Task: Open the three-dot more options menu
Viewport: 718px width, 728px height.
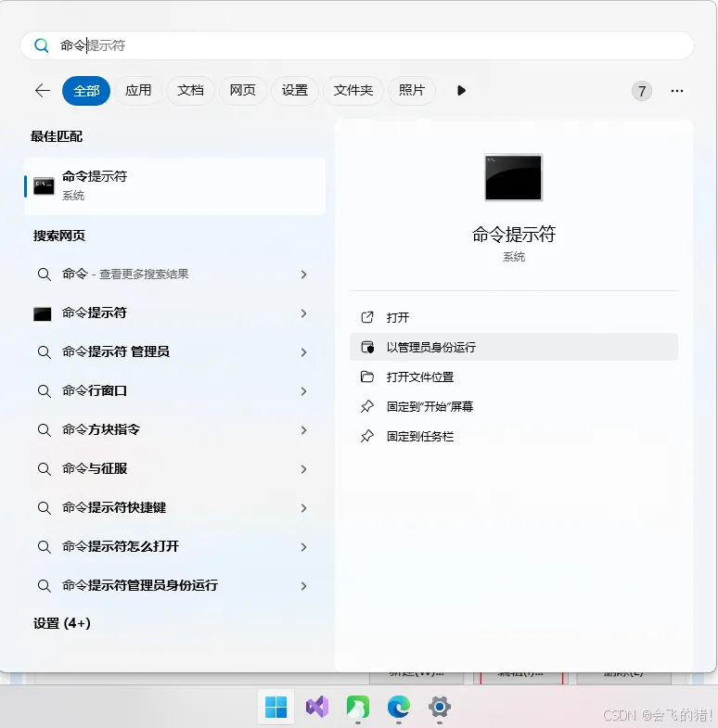Action: tap(676, 91)
